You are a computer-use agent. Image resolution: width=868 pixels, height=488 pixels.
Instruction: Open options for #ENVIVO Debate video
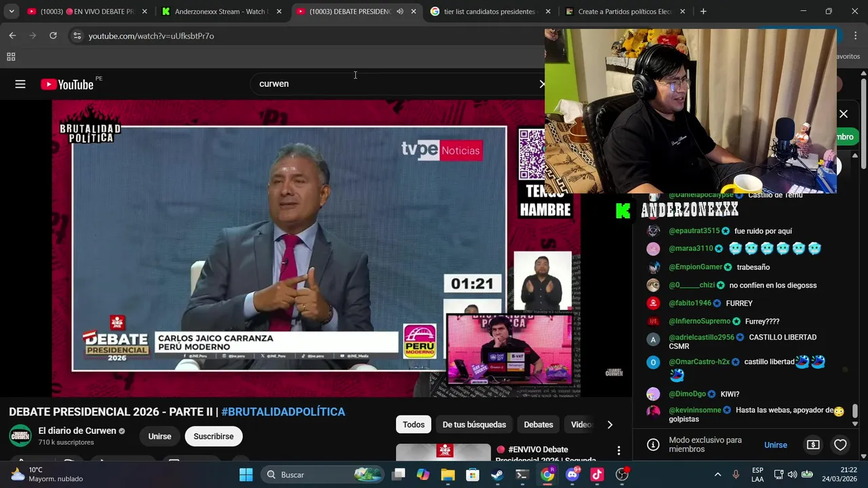click(x=618, y=451)
